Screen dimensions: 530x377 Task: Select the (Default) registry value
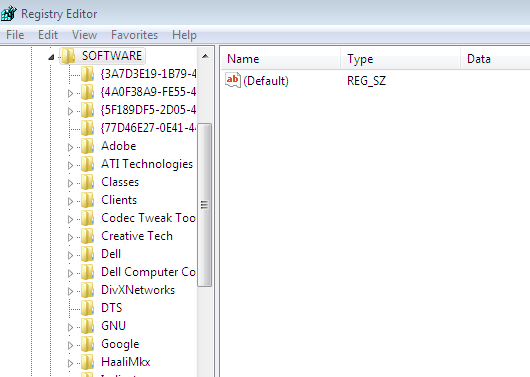266,81
